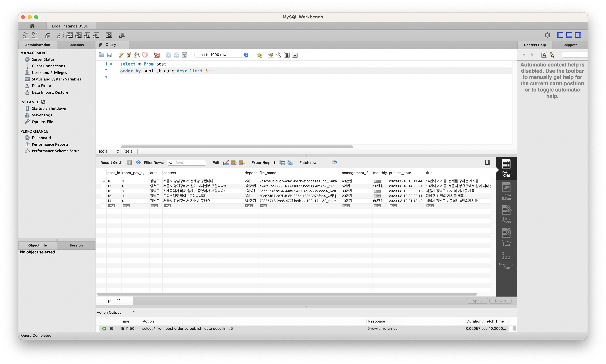Execute the query with lightning bolt
Screen dimensions: 606x364
point(121,55)
